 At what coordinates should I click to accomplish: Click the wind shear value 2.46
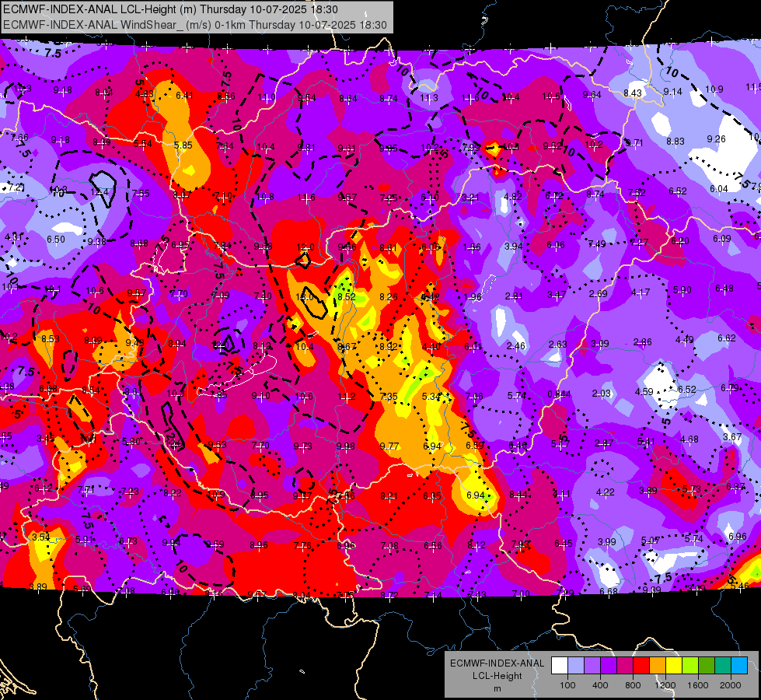tap(516, 346)
